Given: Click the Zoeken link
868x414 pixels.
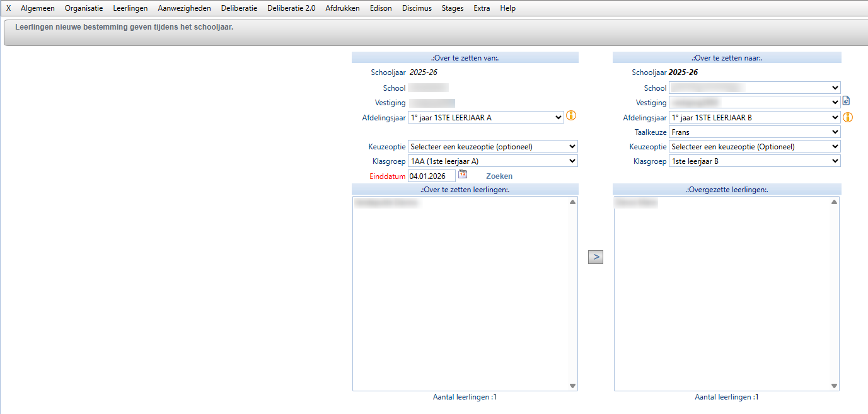Looking at the screenshot, I should click(x=499, y=176).
